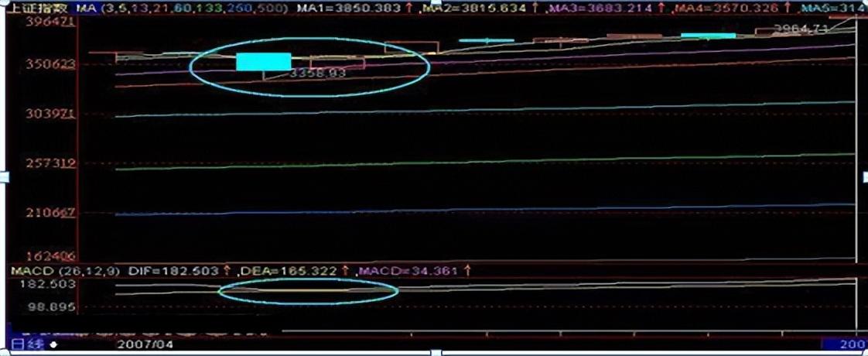The image size is (868, 356).
Task: Click the up arrow after DEA=165.322
Action: [x=343, y=271]
